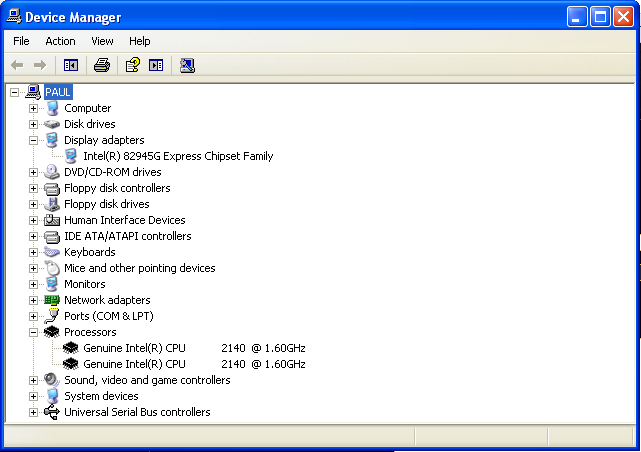Click the Device Manager title bar icon
Screen dimensions: 641x452
[13, 16]
